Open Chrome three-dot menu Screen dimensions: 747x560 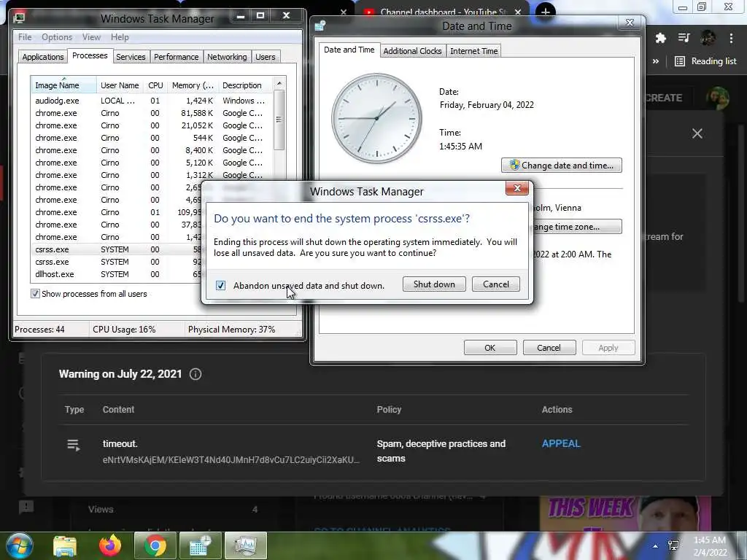(731, 38)
